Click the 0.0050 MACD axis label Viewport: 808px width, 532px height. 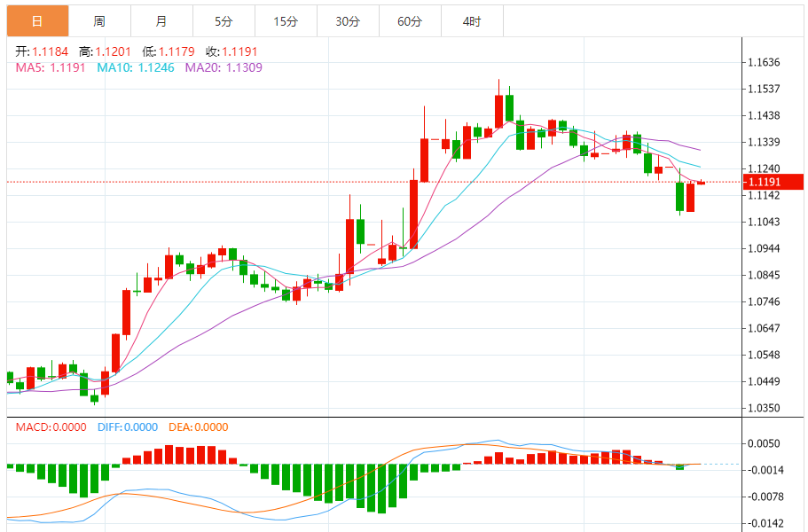764,443
